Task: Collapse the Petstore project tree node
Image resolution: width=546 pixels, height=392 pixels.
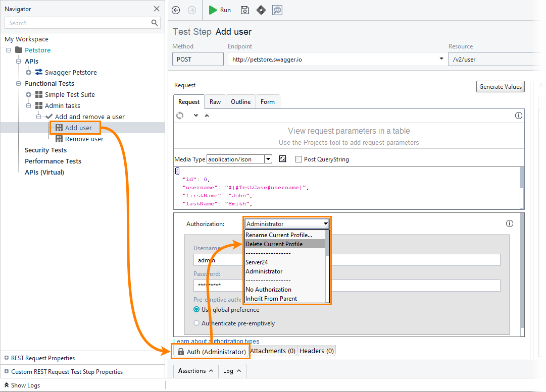Action: (x=9, y=50)
